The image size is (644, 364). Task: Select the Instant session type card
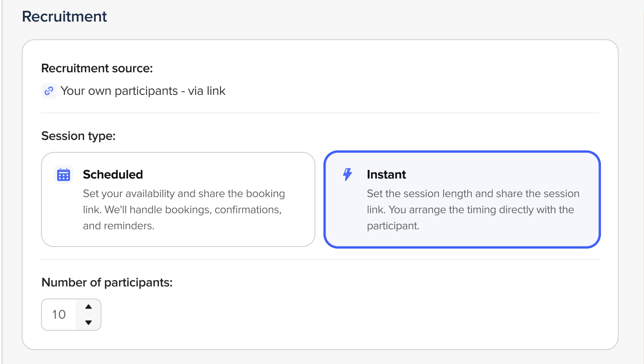[462, 199]
